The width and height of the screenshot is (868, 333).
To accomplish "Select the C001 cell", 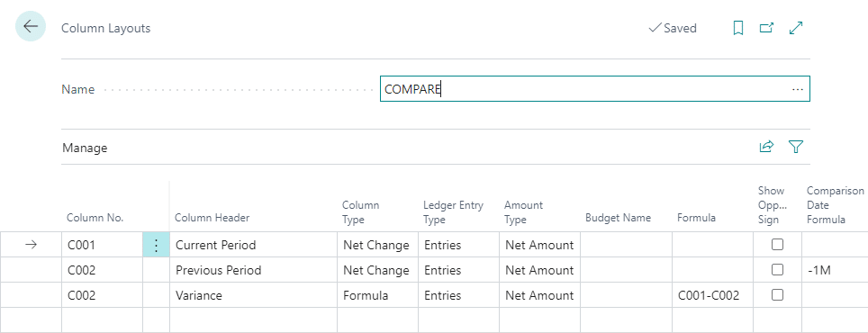I will pos(103,245).
